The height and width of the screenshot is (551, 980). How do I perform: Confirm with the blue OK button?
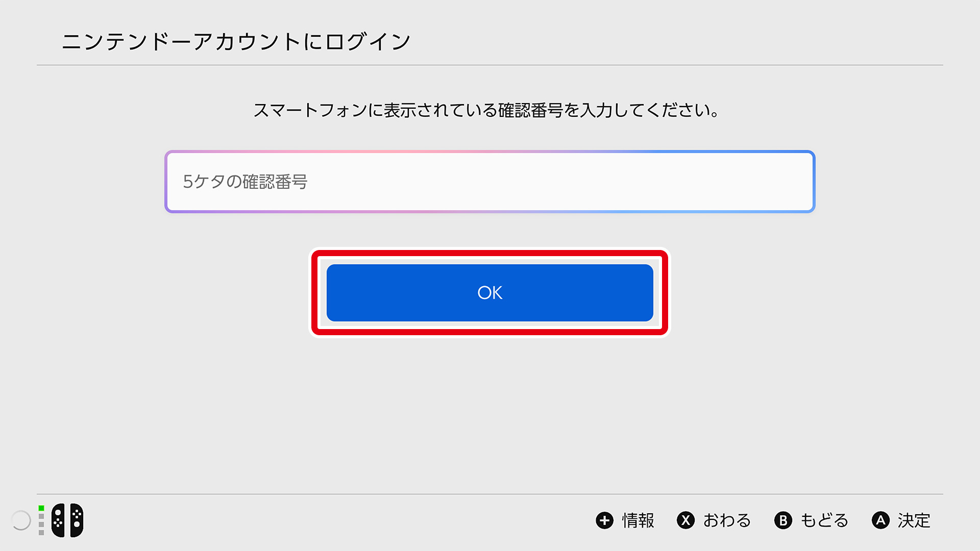pos(489,293)
